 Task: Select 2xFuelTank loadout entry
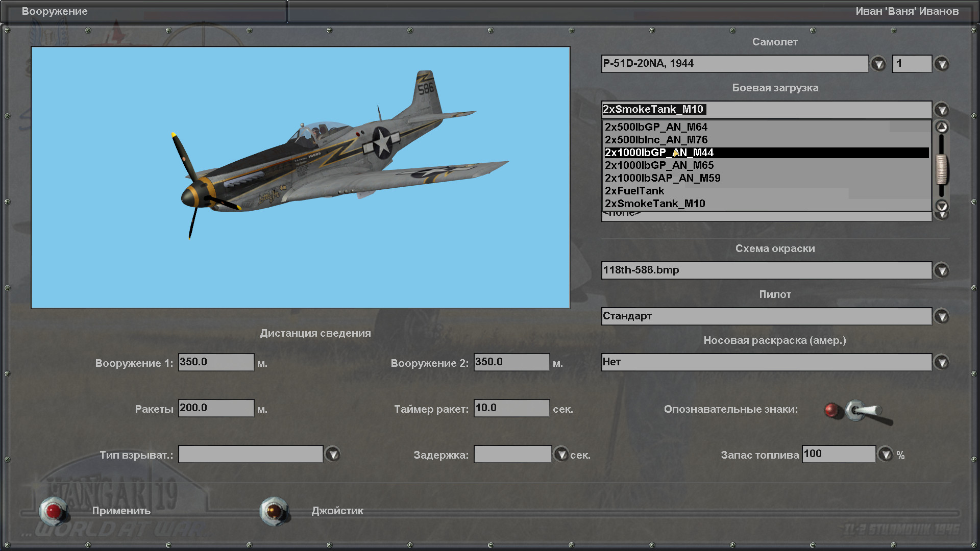[634, 191]
